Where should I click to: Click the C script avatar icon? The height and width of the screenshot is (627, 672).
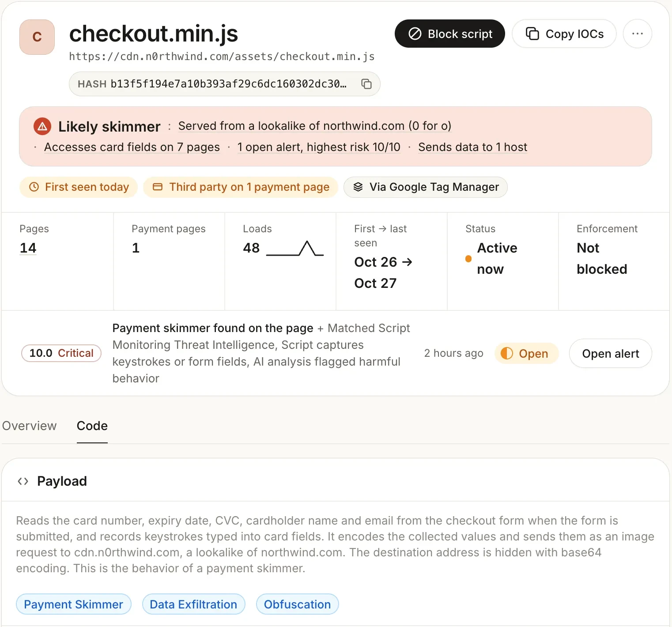pos(37,37)
